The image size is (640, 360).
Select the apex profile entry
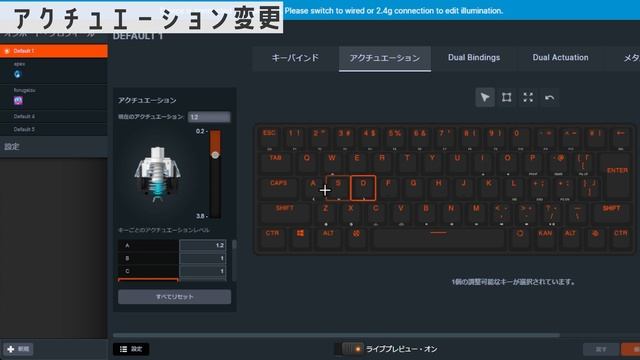(x=54, y=71)
